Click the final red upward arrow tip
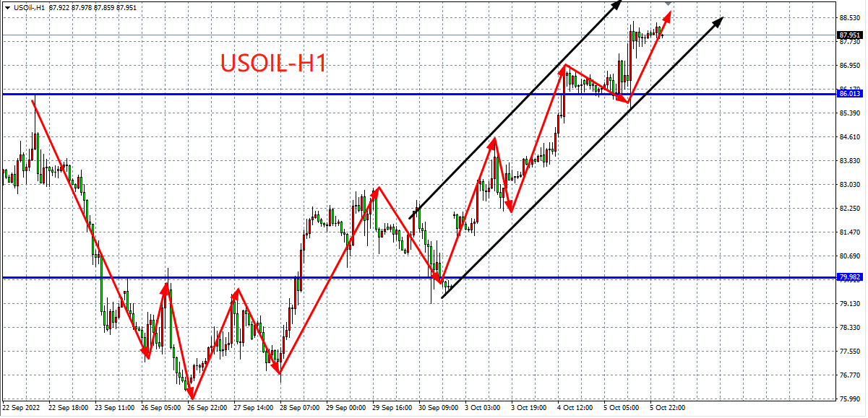This screenshot has height=418, width=868. pos(668,14)
